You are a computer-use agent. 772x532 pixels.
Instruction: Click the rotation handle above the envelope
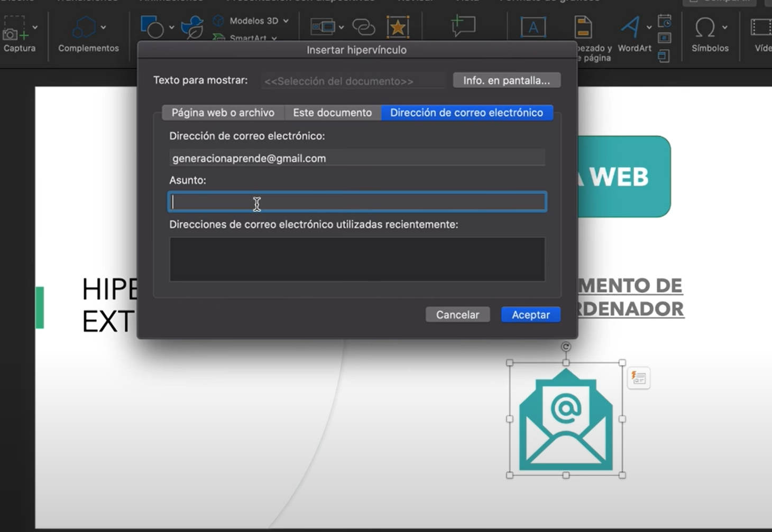(566, 347)
